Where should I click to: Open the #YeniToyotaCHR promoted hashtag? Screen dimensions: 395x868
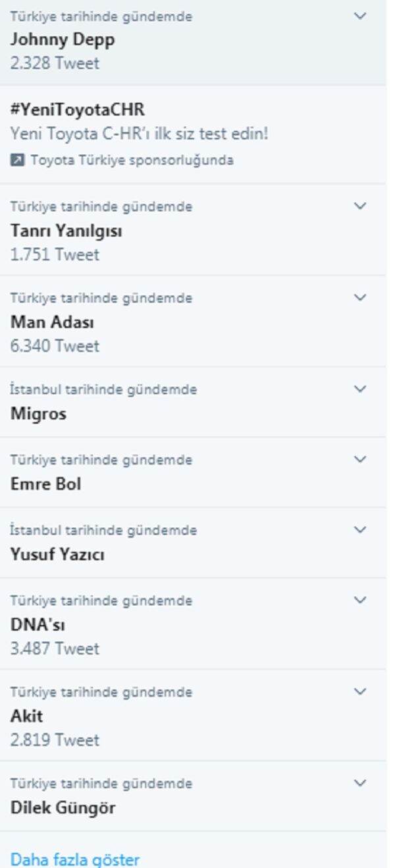click(77, 109)
